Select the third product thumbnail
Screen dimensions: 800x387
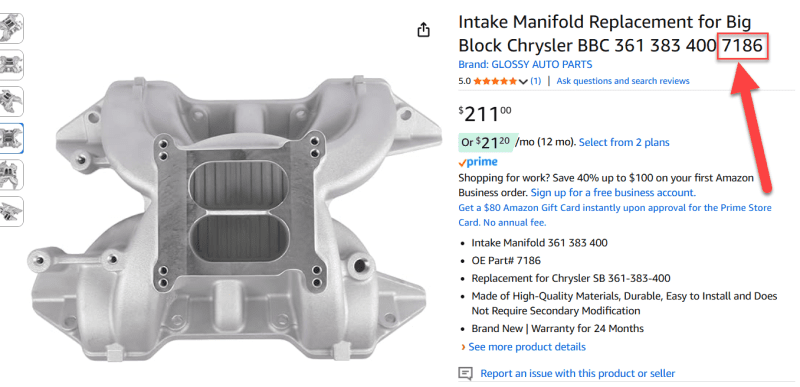tap(11, 101)
